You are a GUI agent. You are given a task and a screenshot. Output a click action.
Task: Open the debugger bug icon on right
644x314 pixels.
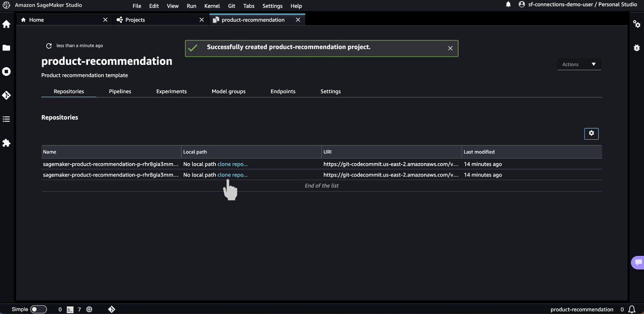[x=637, y=48]
